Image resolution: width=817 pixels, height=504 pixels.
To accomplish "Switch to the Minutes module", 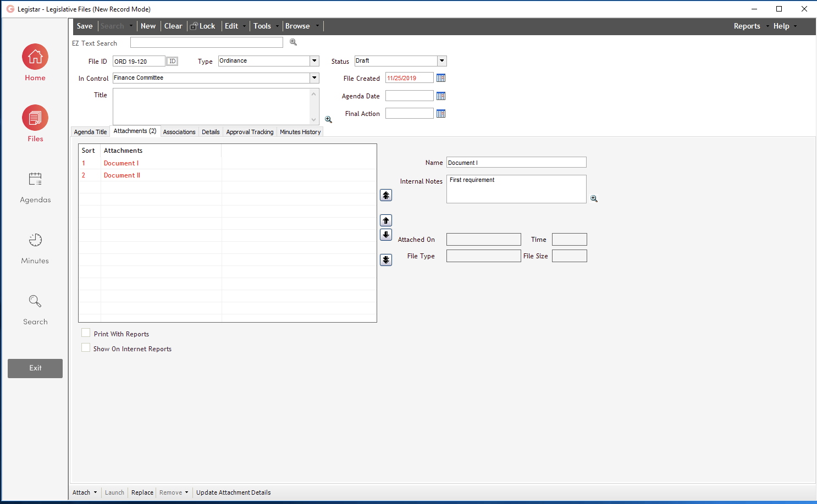I will [35, 245].
